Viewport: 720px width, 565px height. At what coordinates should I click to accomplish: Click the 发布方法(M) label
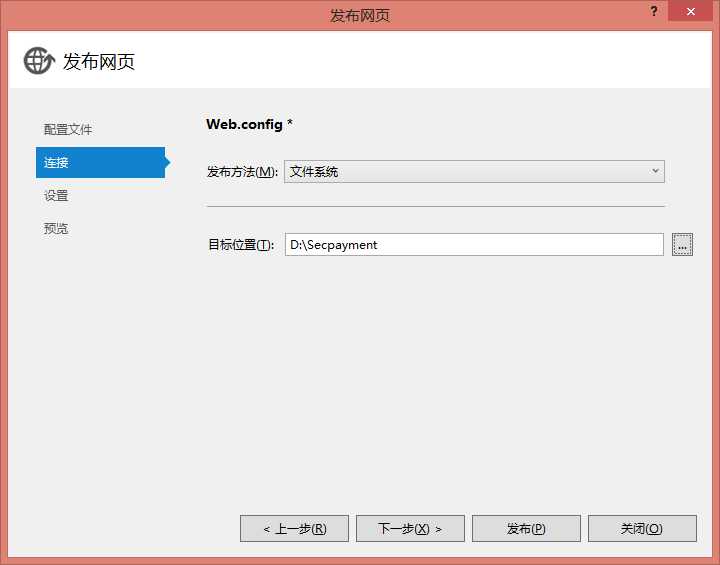click(242, 172)
